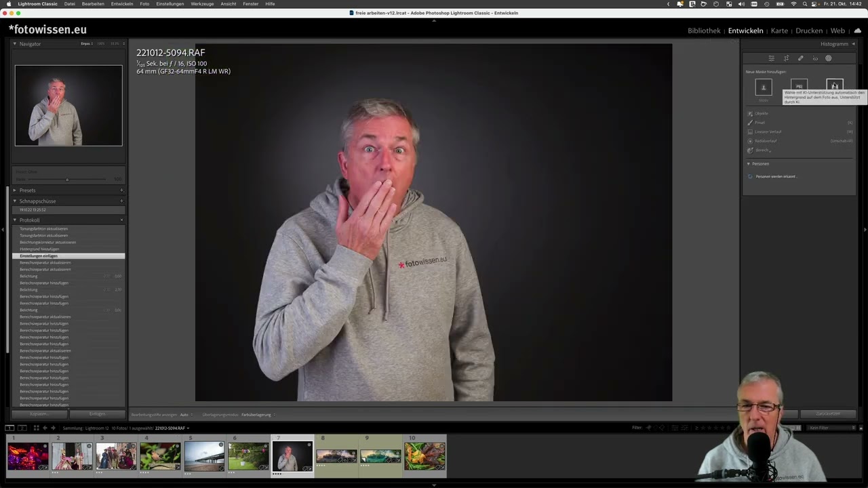Select history step Hintergrund hinzufügen
868x488 pixels.
pos(68,249)
